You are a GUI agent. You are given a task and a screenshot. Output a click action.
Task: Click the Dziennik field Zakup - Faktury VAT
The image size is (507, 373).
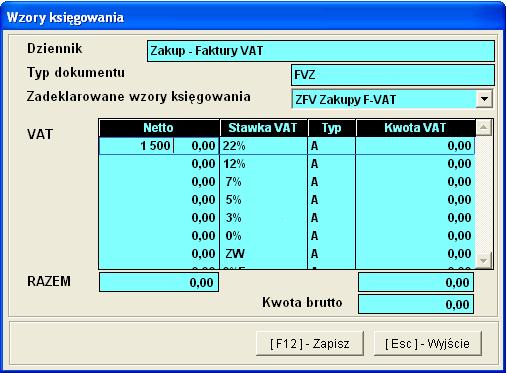click(321, 51)
